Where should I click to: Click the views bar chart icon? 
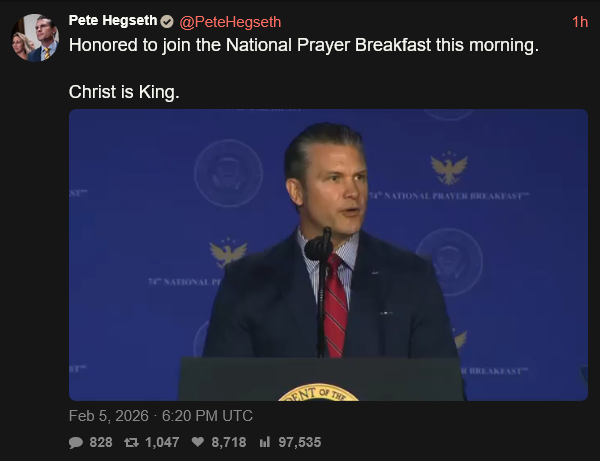[264, 442]
